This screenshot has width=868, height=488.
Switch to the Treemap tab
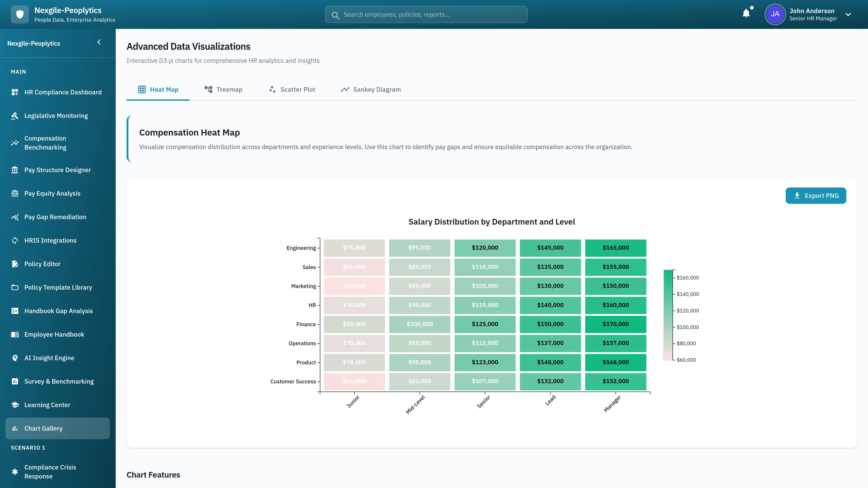(223, 90)
